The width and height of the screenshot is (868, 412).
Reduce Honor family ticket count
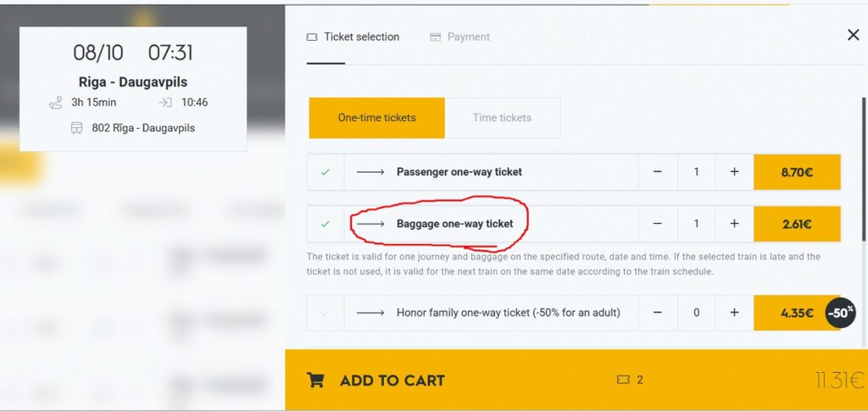coord(658,313)
